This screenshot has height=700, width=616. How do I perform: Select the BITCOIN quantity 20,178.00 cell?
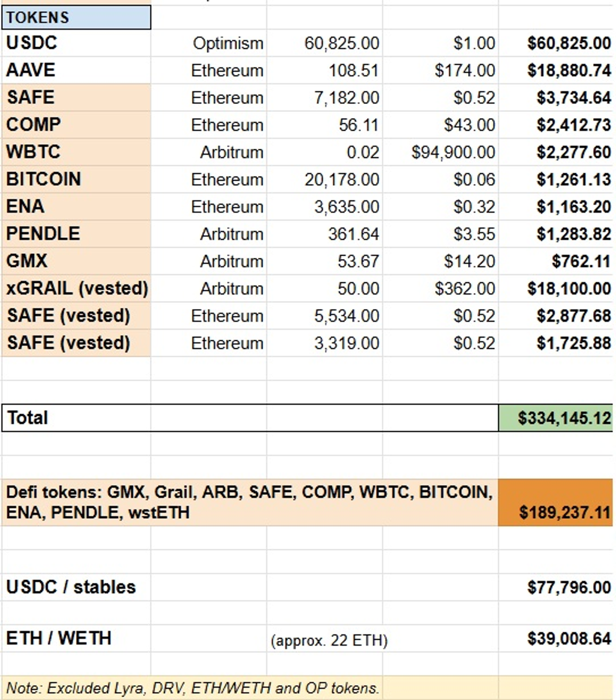coord(342,179)
